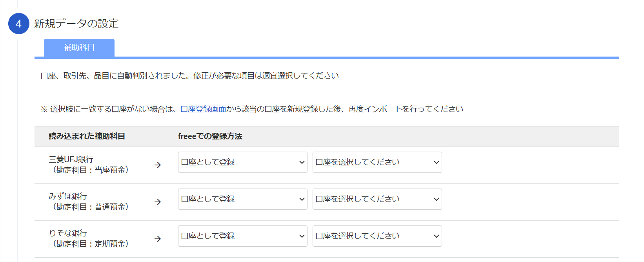Open account selection dropdown for 三菱UFJ銀行
This screenshot has height=262, width=644.
point(377,162)
